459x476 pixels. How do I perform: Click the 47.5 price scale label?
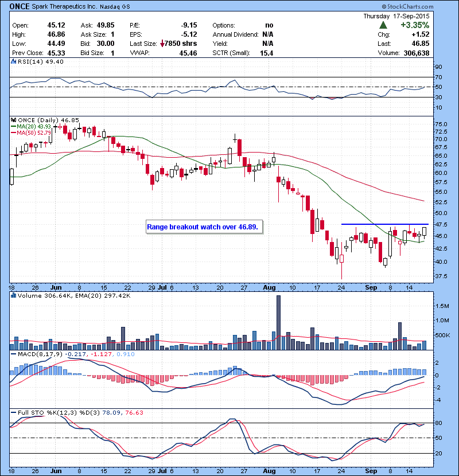coord(441,225)
